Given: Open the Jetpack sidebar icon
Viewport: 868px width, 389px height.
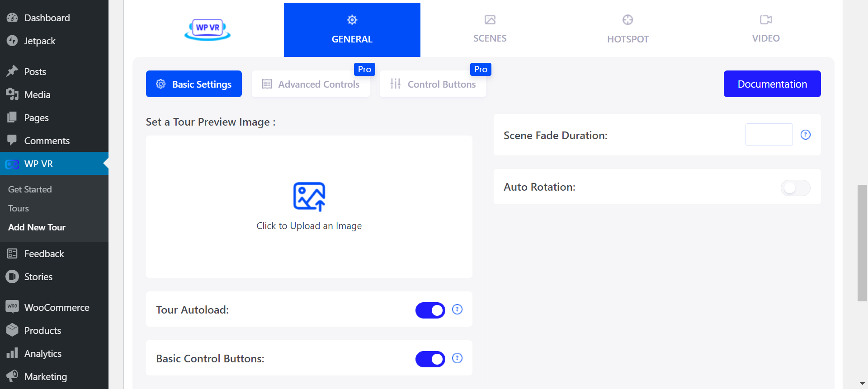Looking at the screenshot, I should [x=12, y=41].
